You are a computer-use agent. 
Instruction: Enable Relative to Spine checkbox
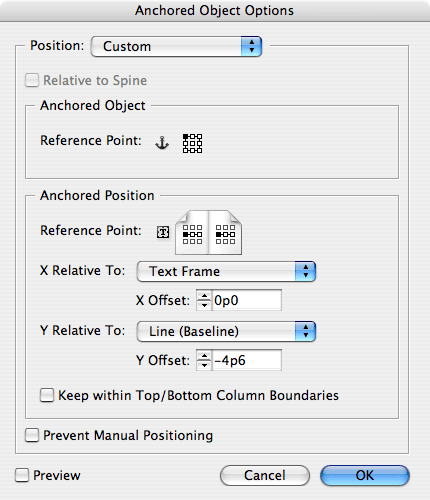[32, 80]
